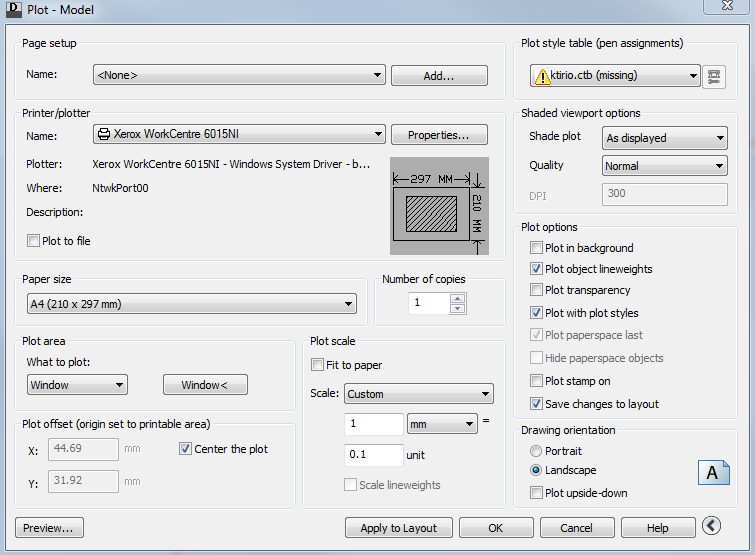Open the Printer/plotter name dropdown
This screenshot has height=555, width=755.
[x=239, y=134]
